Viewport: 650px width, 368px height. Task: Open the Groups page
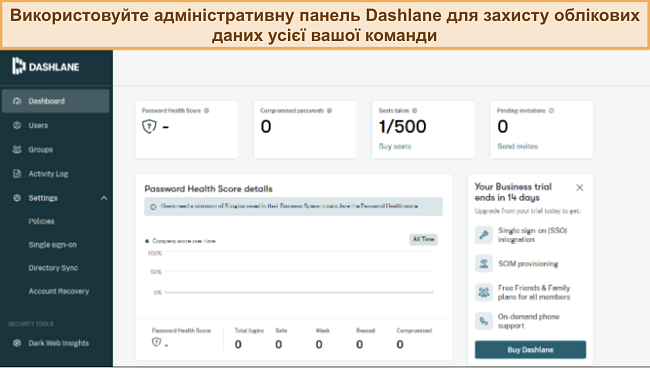click(x=41, y=150)
